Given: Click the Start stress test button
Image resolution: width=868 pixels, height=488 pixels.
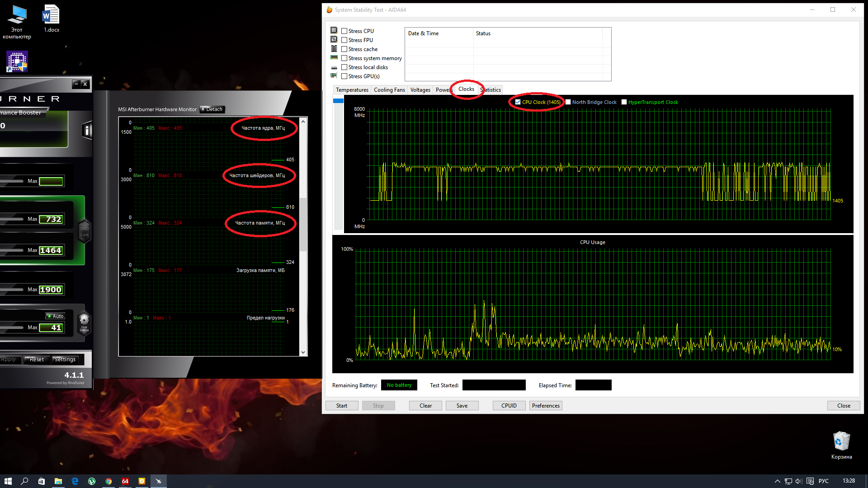Looking at the screenshot, I should click(342, 406).
